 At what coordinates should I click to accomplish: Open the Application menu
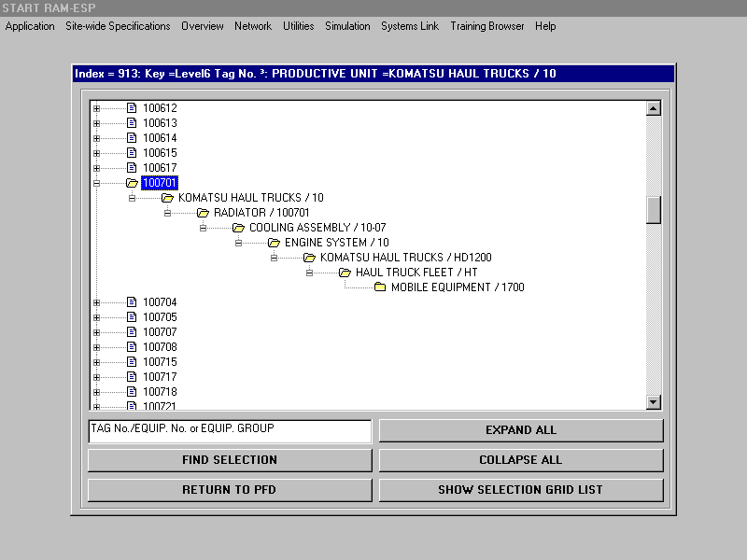click(30, 26)
